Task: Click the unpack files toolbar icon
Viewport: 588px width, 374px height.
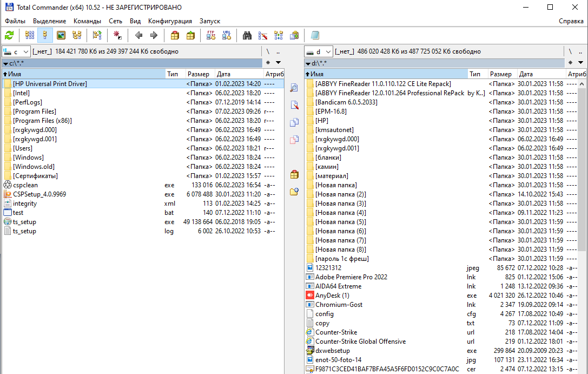Action: coord(190,35)
